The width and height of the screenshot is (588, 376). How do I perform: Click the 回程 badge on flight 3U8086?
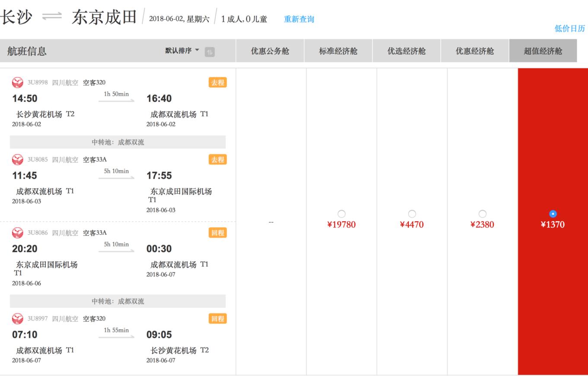[217, 233]
